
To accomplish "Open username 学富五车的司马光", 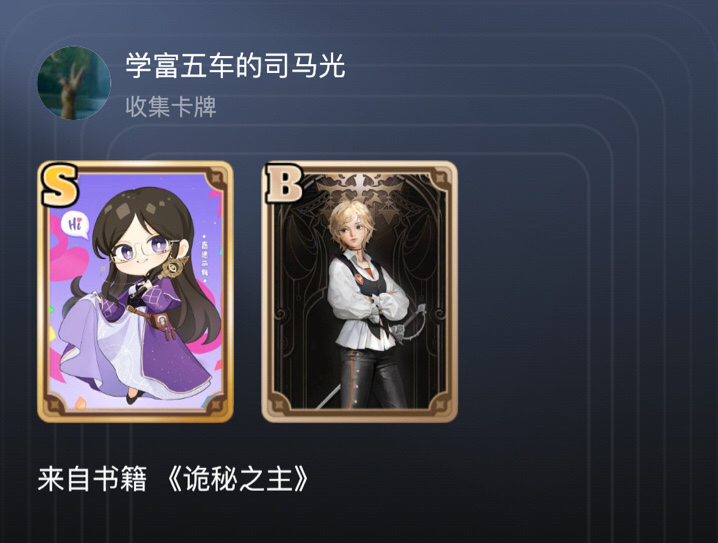I will [235, 66].
